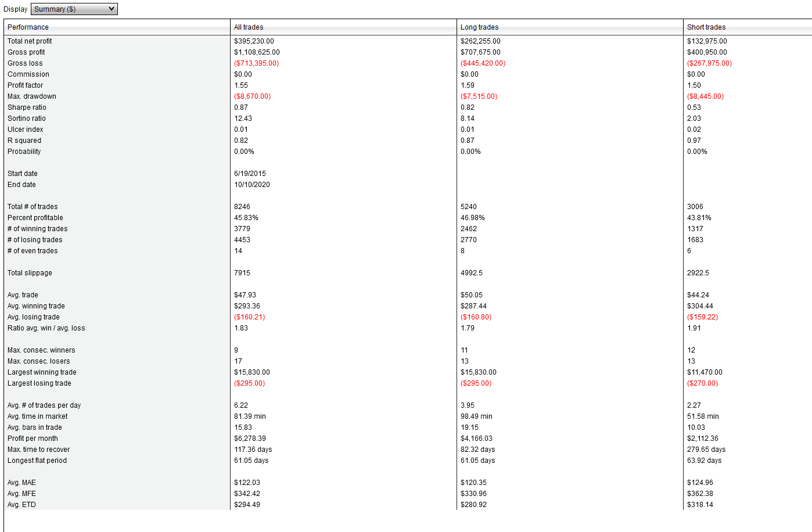Select the Avg. bars in trade label
The height and width of the screenshot is (532, 812).
(x=35, y=427)
